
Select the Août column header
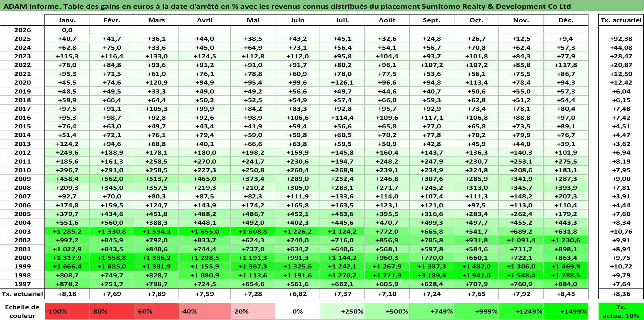387,20
